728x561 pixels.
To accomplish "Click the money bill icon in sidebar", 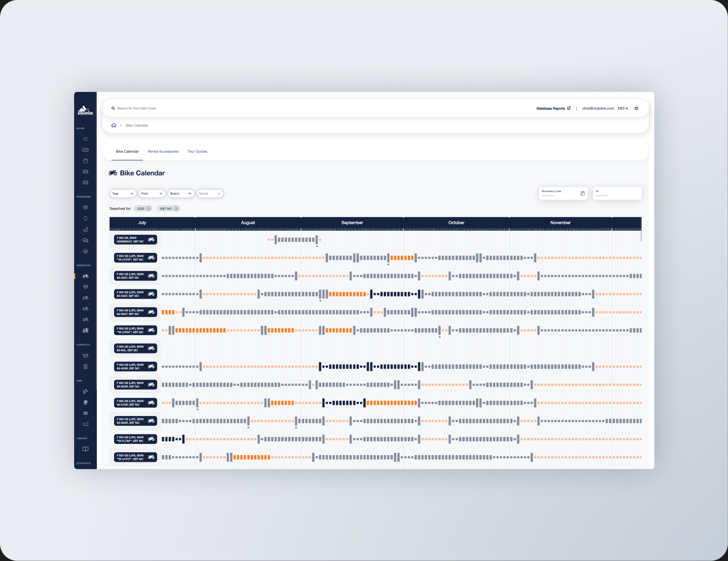I will [x=85, y=150].
